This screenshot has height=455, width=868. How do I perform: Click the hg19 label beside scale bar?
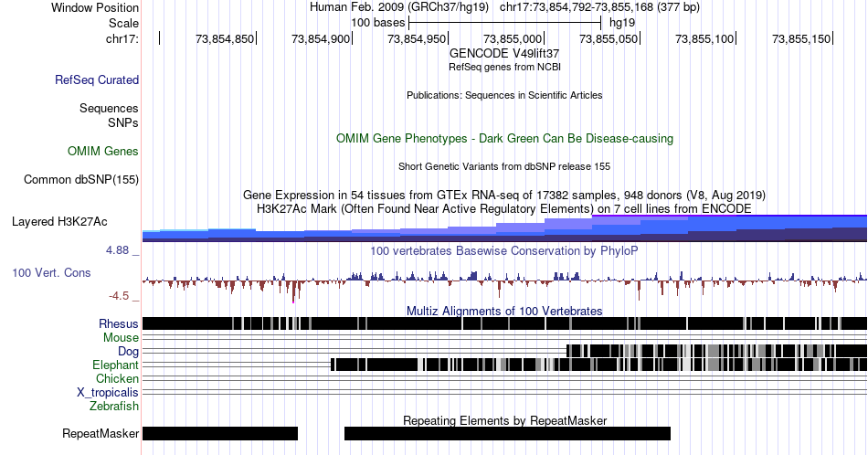[622, 23]
